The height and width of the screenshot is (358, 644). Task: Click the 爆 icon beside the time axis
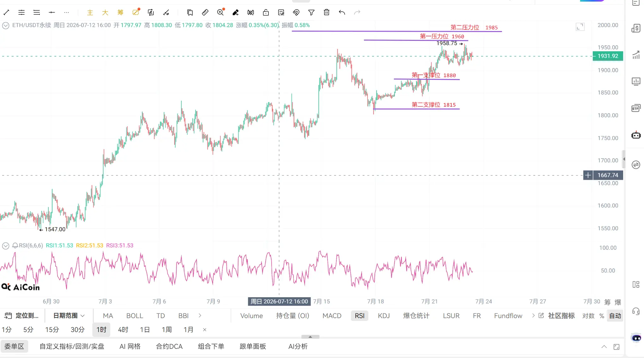pyautogui.click(x=618, y=302)
